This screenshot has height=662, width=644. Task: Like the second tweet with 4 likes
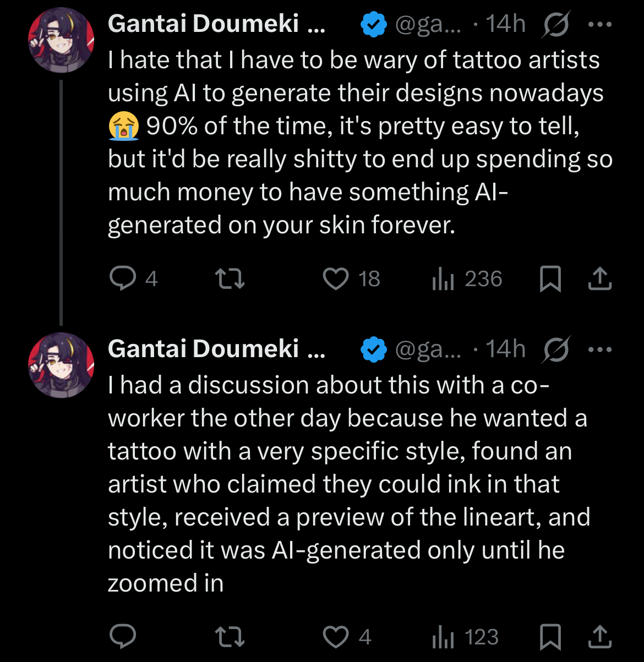pos(336,637)
